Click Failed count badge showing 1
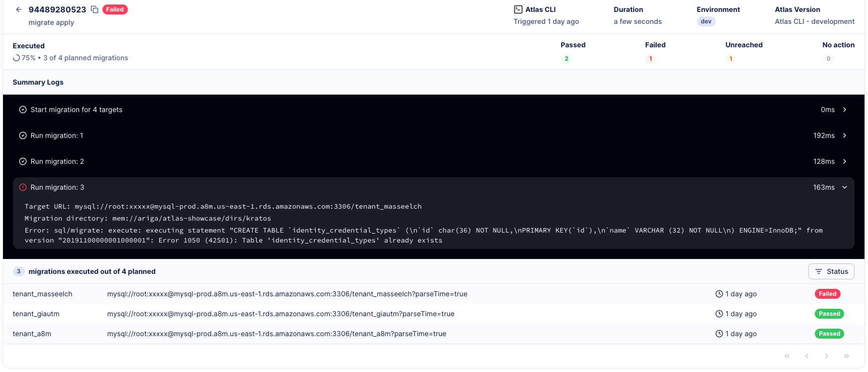Viewport: 868px width, 372px height. pyautogui.click(x=651, y=59)
